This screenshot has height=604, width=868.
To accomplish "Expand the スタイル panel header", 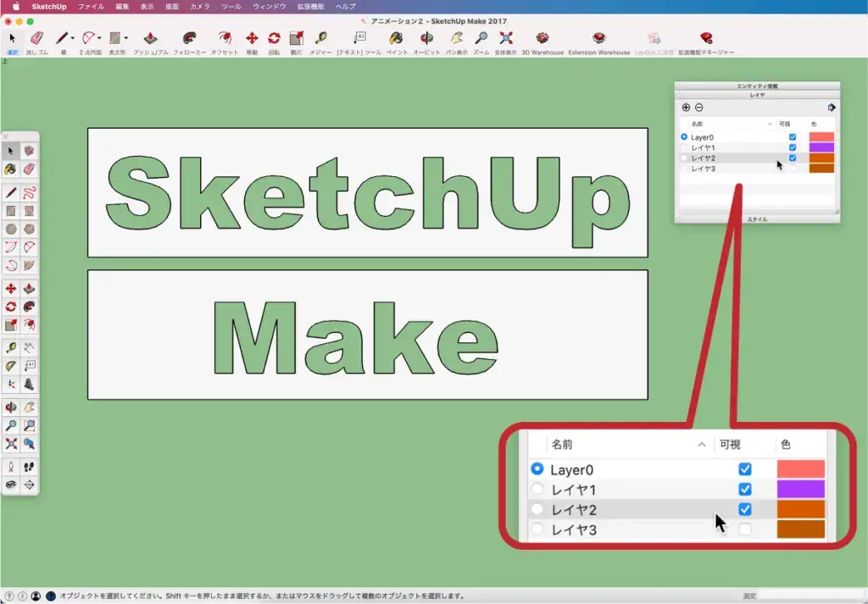I will point(756,219).
